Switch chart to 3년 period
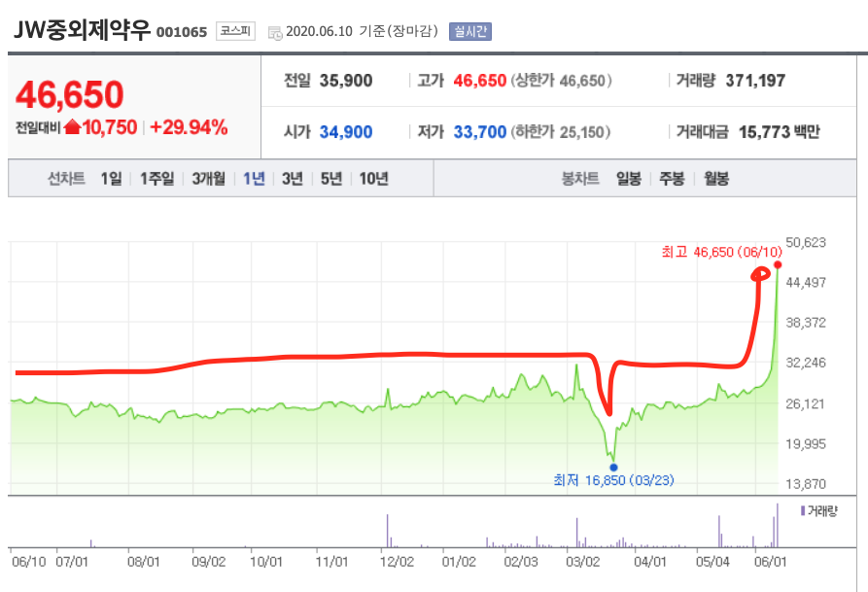The width and height of the screenshot is (868, 592). (293, 178)
